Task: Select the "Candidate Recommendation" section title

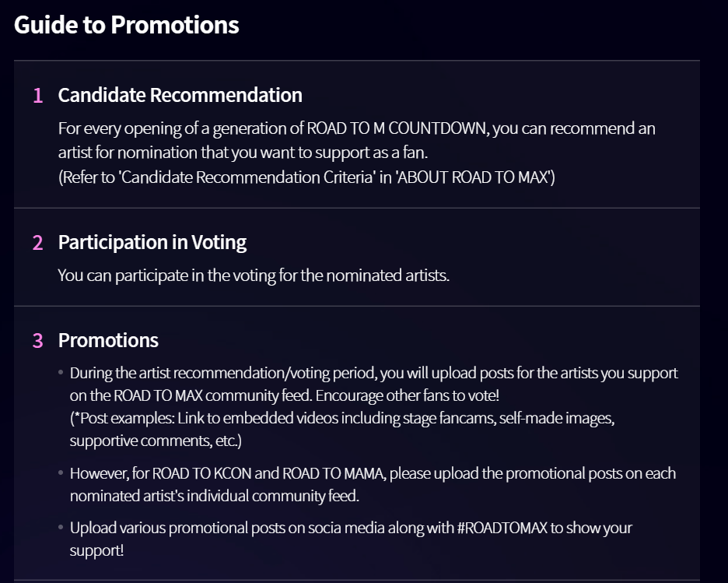Action: coord(180,95)
